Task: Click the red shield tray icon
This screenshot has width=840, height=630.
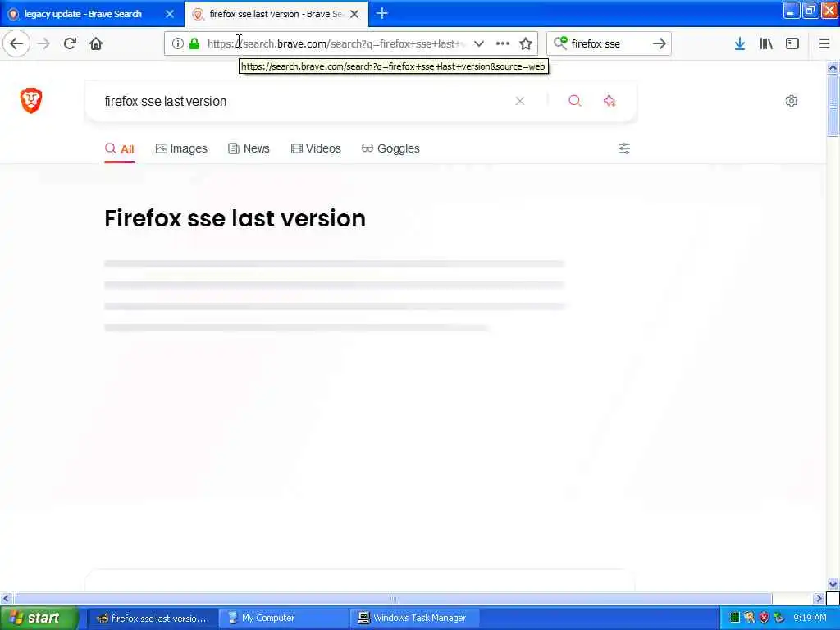Action: pyautogui.click(x=764, y=618)
